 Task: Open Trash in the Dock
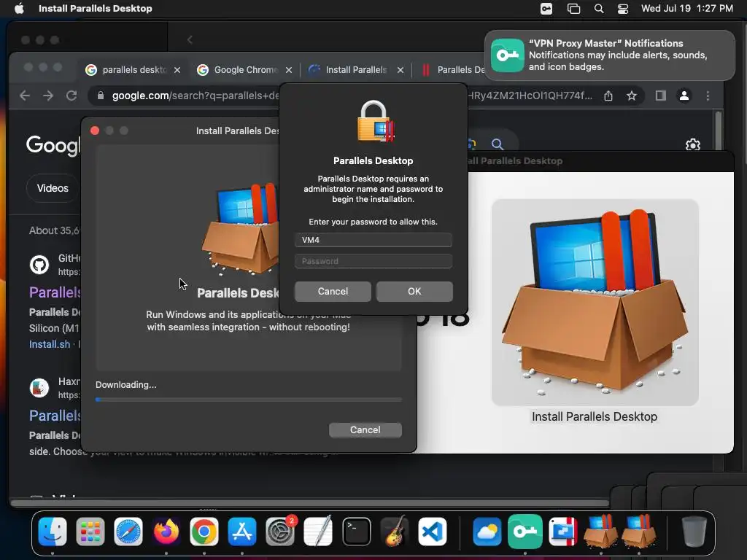point(694,532)
